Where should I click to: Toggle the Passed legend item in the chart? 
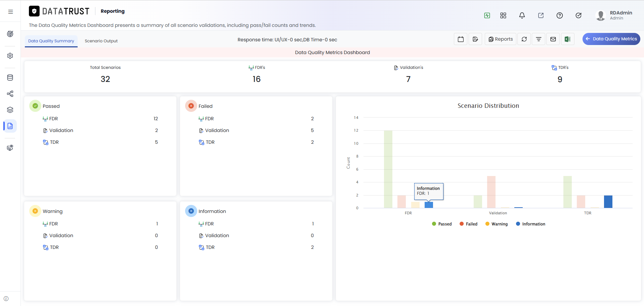(x=442, y=224)
